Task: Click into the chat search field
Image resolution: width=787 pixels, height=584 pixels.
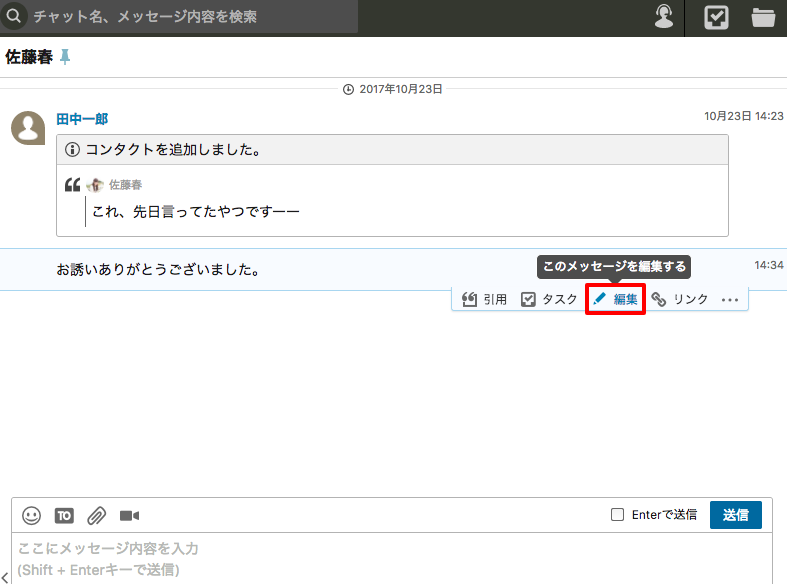Action: (x=190, y=17)
